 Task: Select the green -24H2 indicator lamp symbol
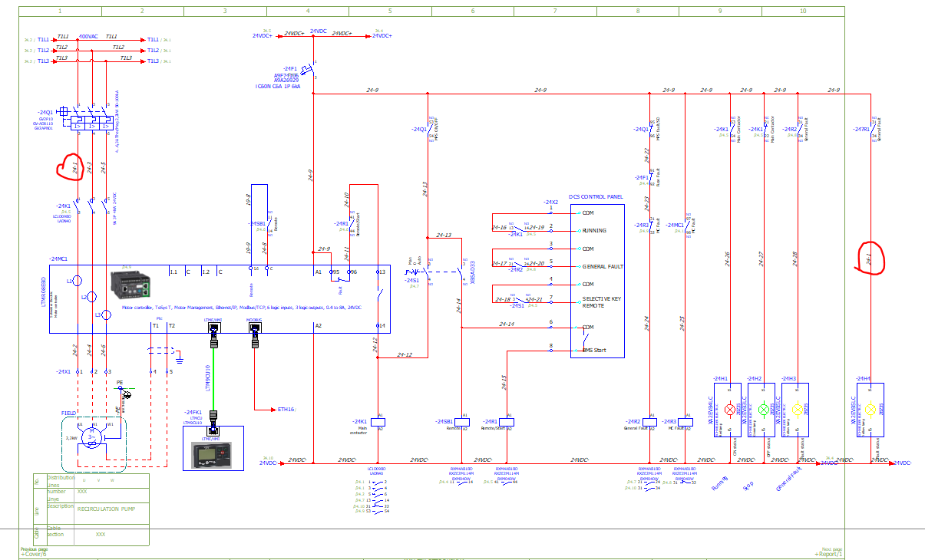pos(763,410)
